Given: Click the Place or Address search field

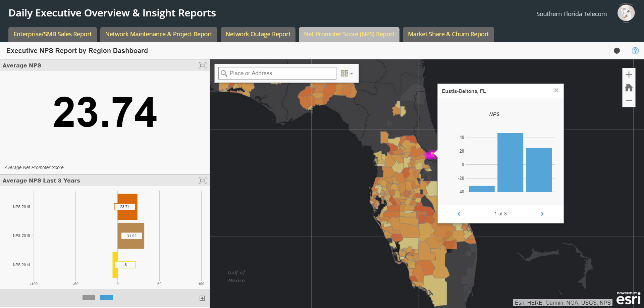Looking at the screenshot, I should coord(281,73).
